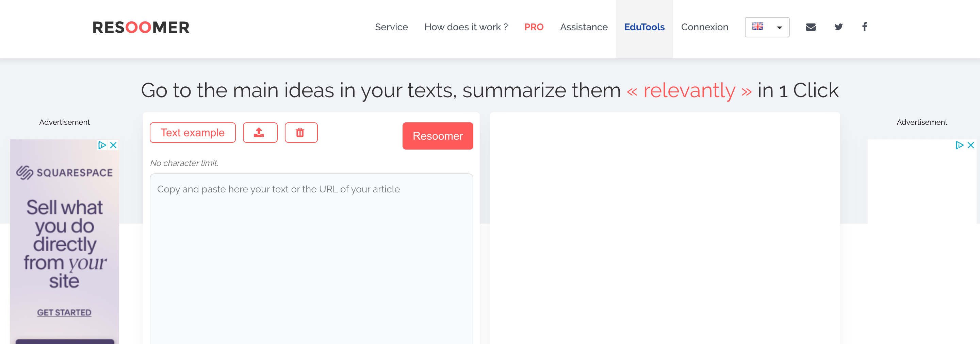Switch to the EduTools tab
Screen dimensions: 980x344
[644, 27]
